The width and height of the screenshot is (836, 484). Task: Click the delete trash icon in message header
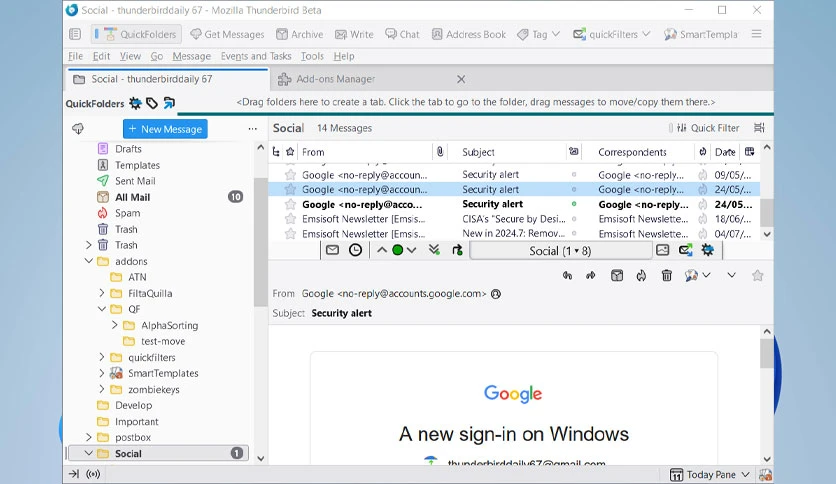[666, 276]
